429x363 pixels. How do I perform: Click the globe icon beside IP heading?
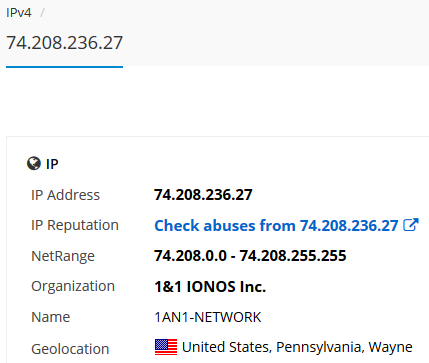34,164
